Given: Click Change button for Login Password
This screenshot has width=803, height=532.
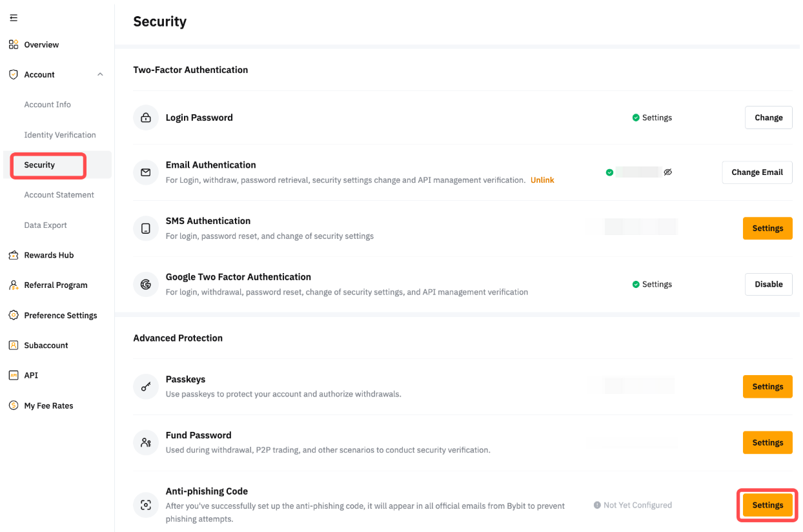Looking at the screenshot, I should coord(768,118).
